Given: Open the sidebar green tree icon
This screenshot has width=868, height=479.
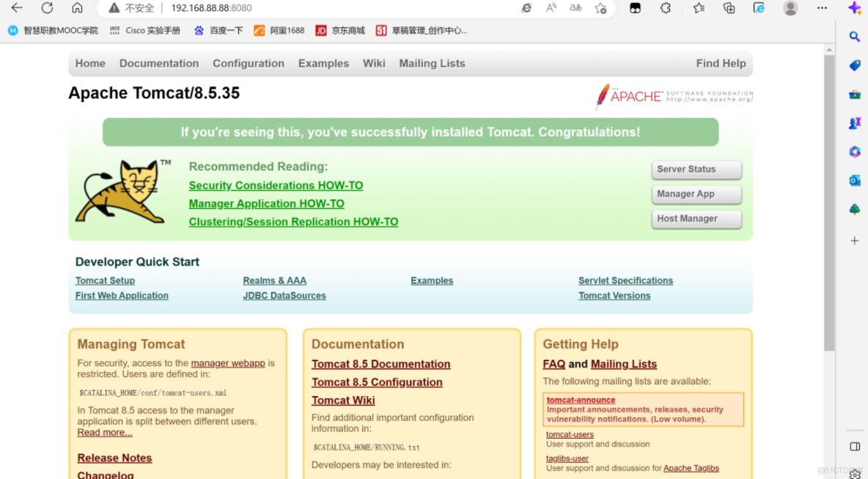Looking at the screenshot, I should point(855,209).
